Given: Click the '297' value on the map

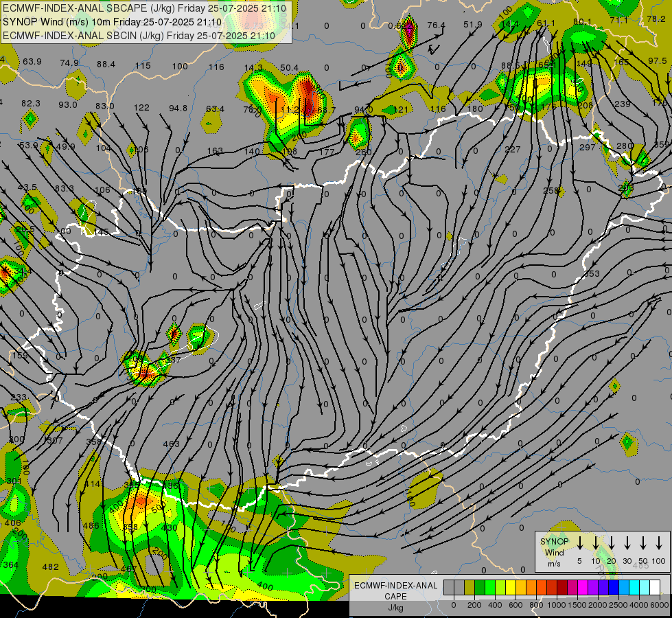Looking at the screenshot, I should [587, 147].
